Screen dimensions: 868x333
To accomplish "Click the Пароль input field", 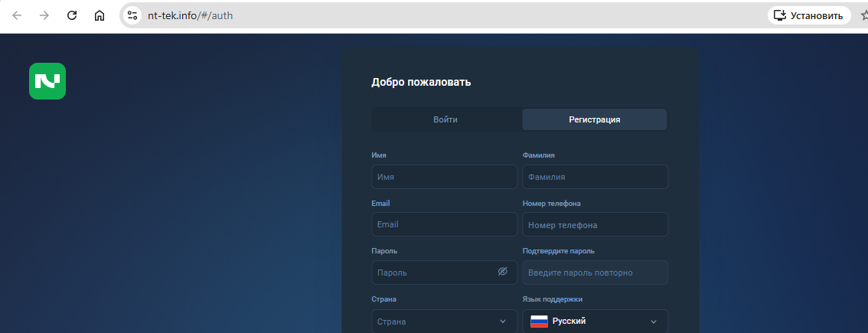I will click(445, 273).
